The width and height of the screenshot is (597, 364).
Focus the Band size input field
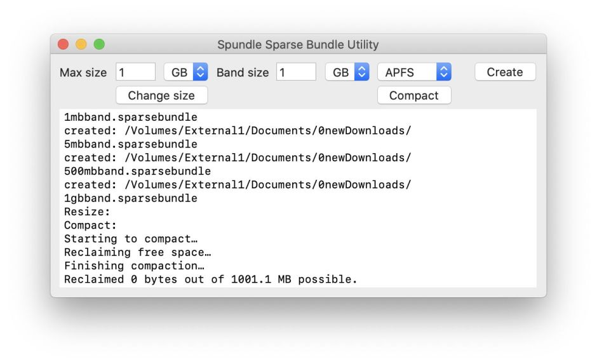(x=296, y=72)
